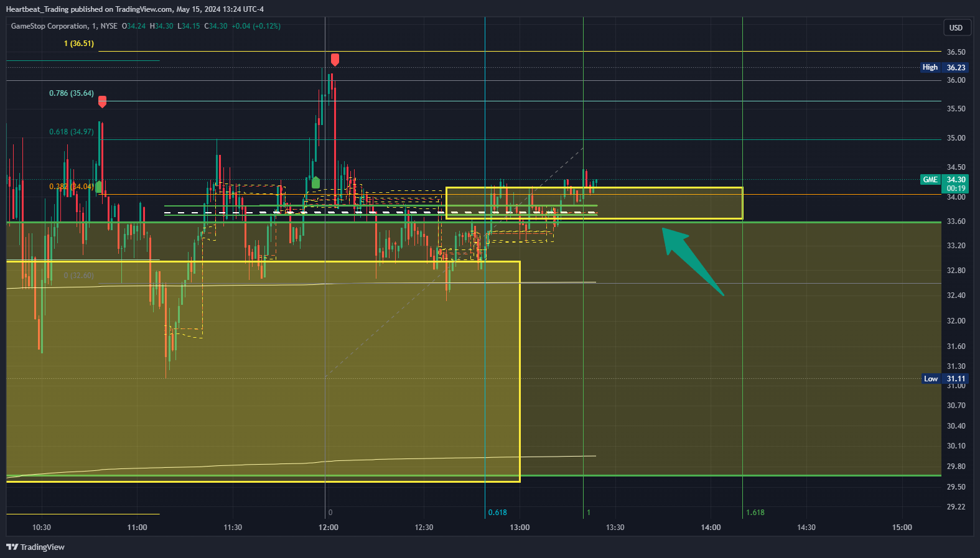This screenshot has height=558, width=980.
Task: Click the Low 31.11 price label
Action: tap(945, 379)
